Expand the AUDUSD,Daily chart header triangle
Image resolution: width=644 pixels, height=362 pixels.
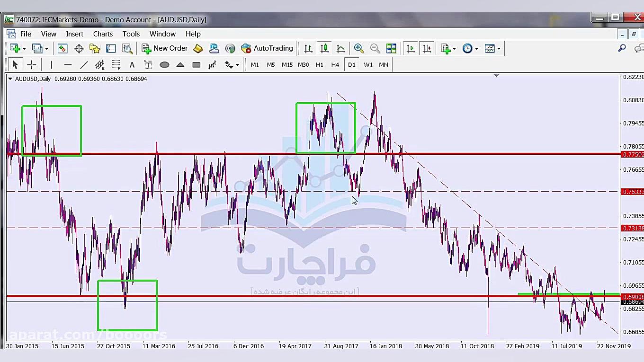pos(10,79)
